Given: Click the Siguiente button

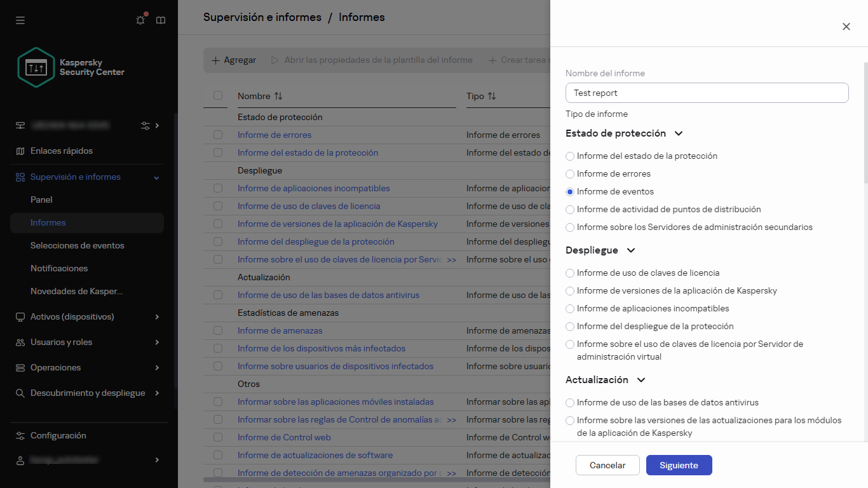Looking at the screenshot, I should coord(679,465).
